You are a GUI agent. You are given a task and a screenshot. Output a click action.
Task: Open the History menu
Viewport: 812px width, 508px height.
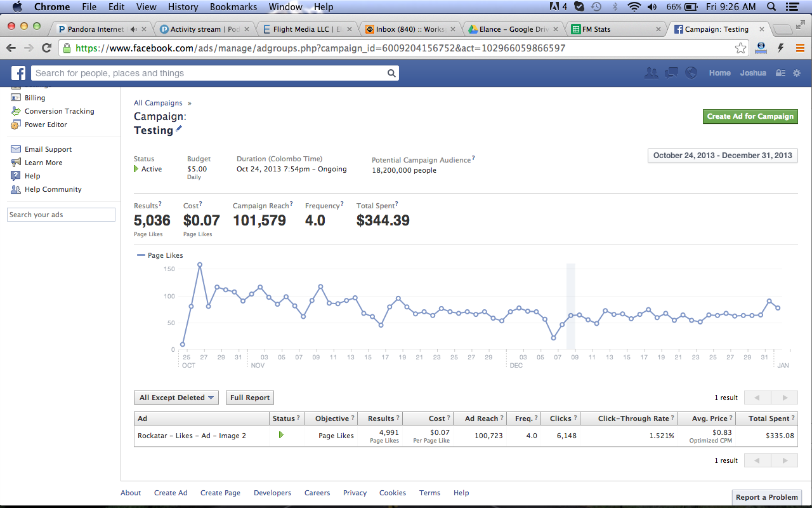point(183,7)
